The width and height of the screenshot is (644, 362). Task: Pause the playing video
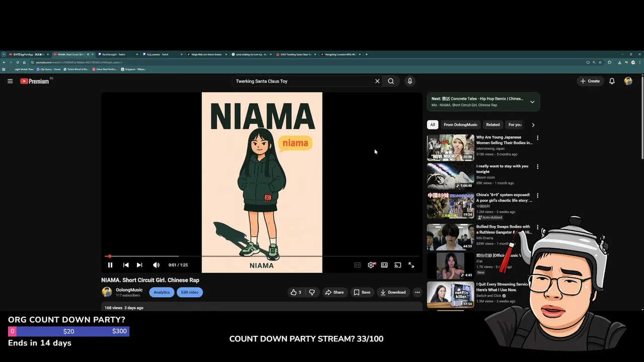point(110,265)
